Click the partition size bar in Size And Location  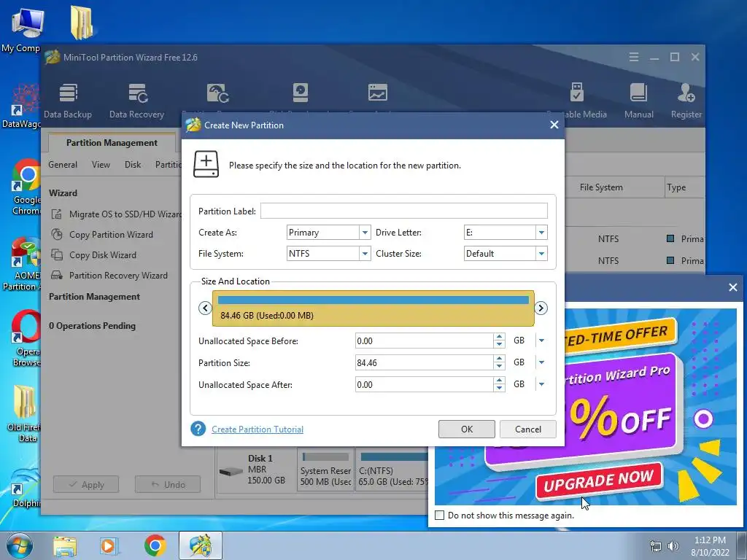[x=373, y=308]
